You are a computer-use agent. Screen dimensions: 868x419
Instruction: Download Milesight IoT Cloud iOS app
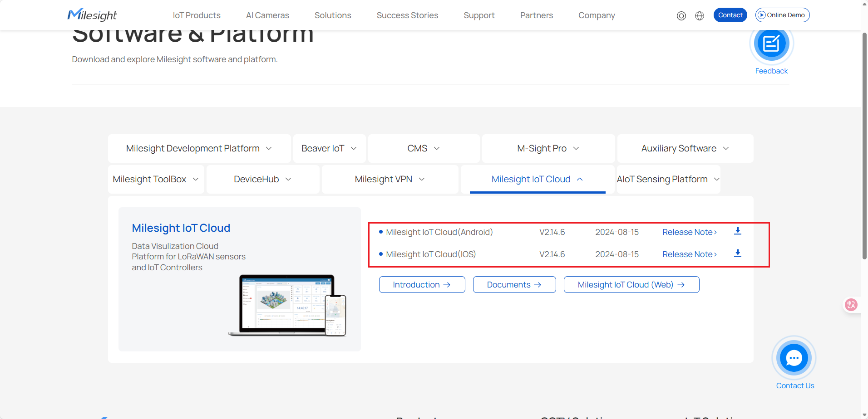pos(738,253)
